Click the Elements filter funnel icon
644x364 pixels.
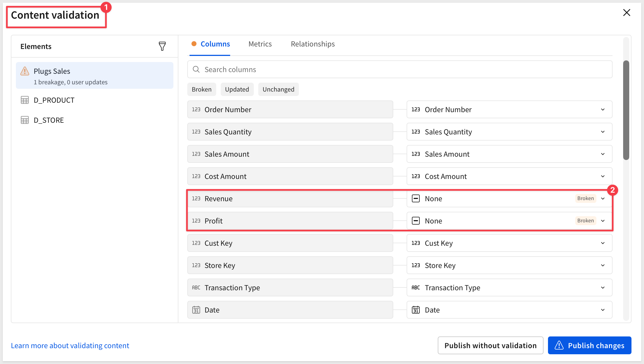pos(162,46)
